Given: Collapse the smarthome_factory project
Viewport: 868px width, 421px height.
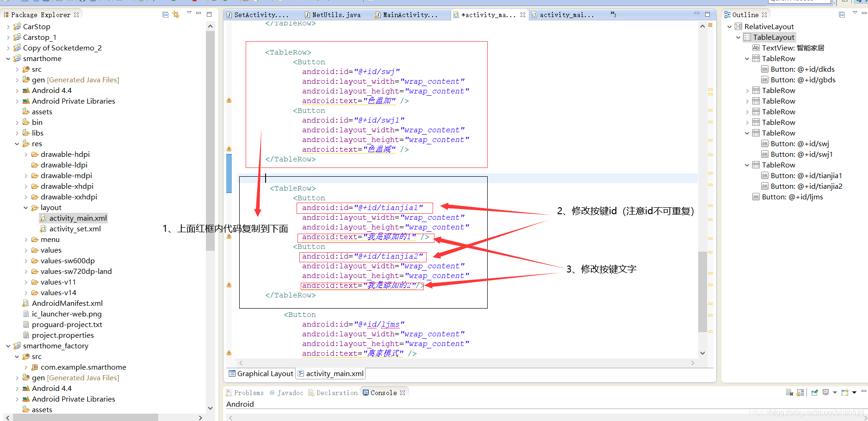Looking at the screenshot, I should (8, 346).
